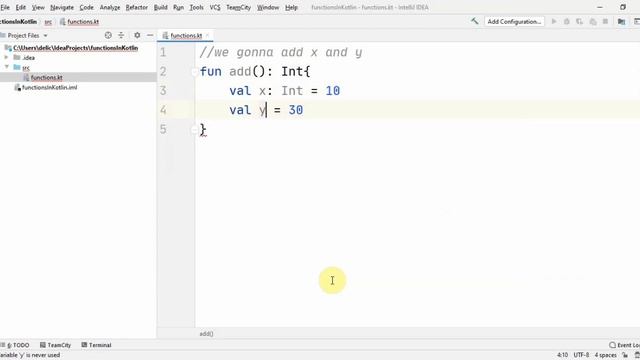Open Project Structure icon in toolbar
Viewport: 640px width, 360px height.
point(621,22)
